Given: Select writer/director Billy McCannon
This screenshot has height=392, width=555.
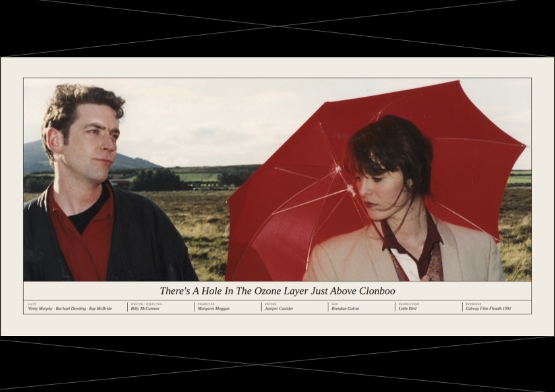Looking at the screenshot, I should (145, 308).
